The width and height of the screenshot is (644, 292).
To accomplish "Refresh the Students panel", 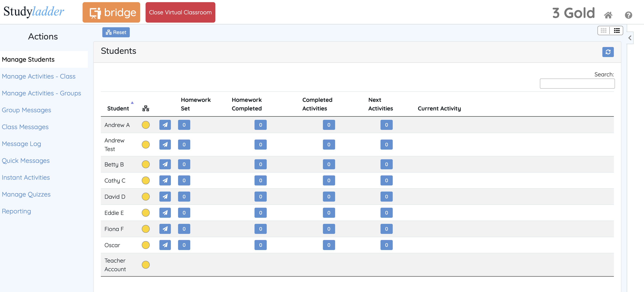I will point(608,52).
